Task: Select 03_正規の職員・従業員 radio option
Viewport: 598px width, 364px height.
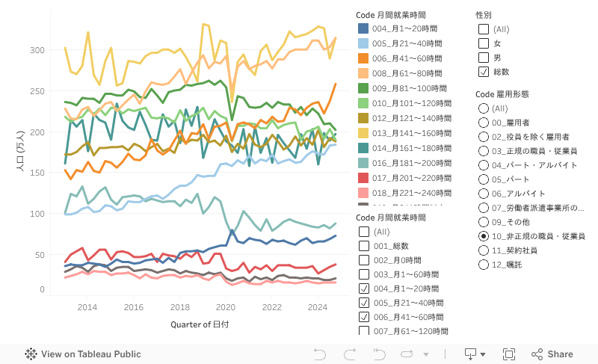Action: pyautogui.click(x=484, y=151)
